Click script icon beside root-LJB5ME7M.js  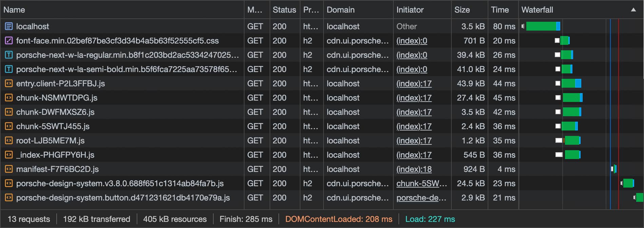[9, 140]
